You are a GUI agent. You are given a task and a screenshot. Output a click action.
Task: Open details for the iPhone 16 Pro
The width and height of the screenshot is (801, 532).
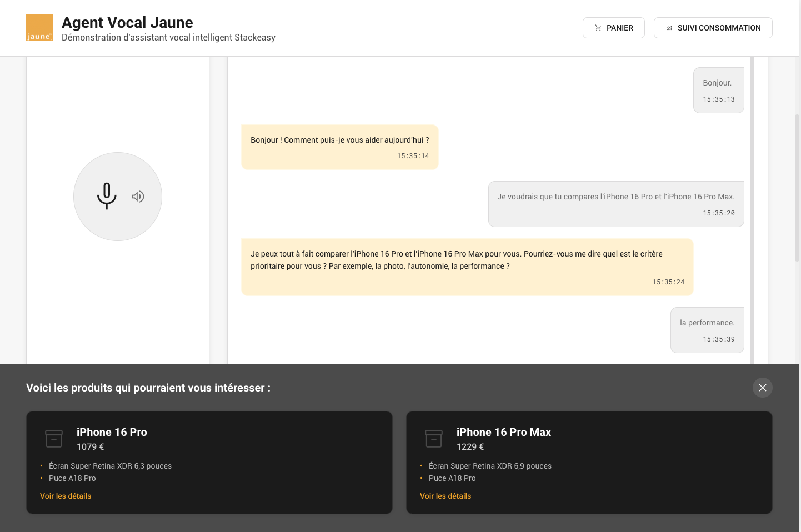[65, 496]
